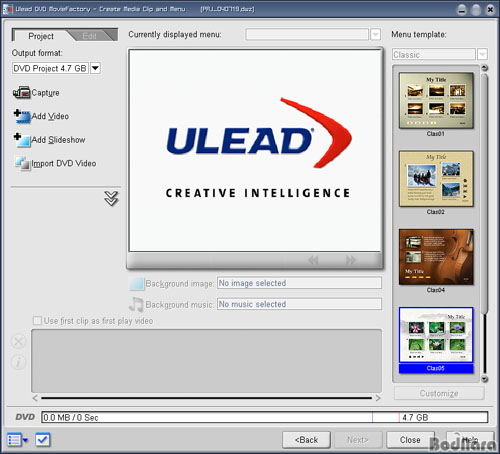Click the Add Slideshow label
500x454 pixels.
tap(58, 140)
